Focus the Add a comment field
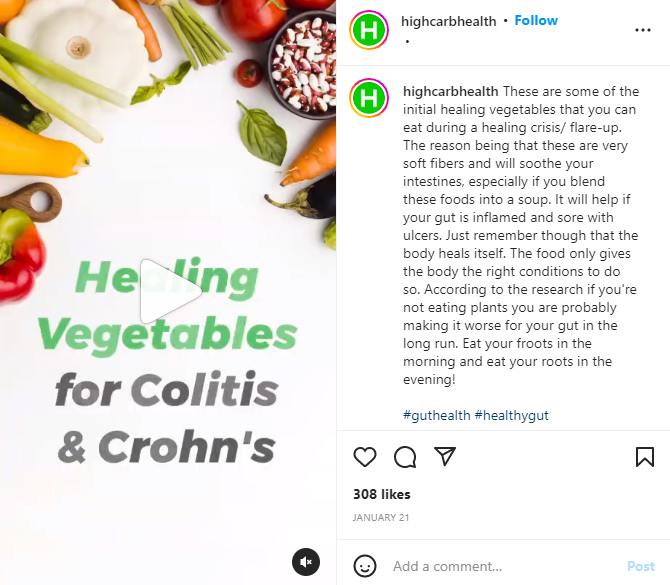This screenshot has height=585, width=670. click(x=505, y=566)
